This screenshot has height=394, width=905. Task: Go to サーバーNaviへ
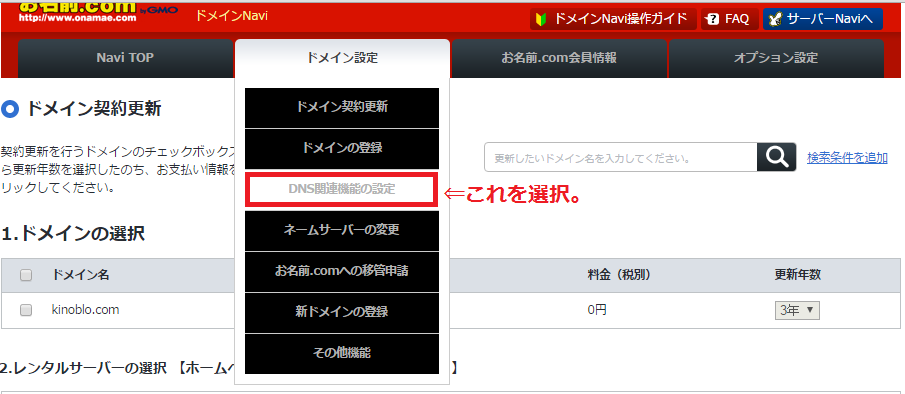point(822,19)
